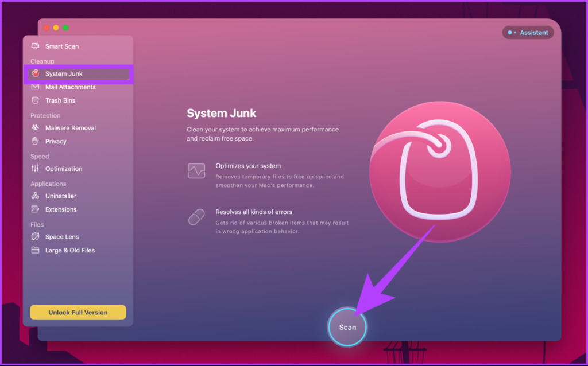Click the Mail Attachments envelope icon
The image size is (588, 366).
click(35, 87)
